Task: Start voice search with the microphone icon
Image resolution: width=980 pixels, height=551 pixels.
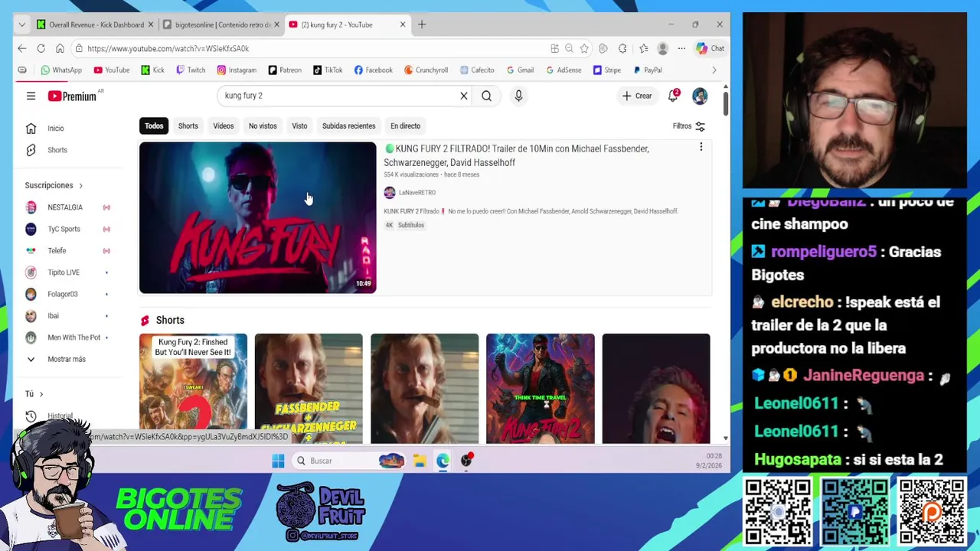Action: 518,96
